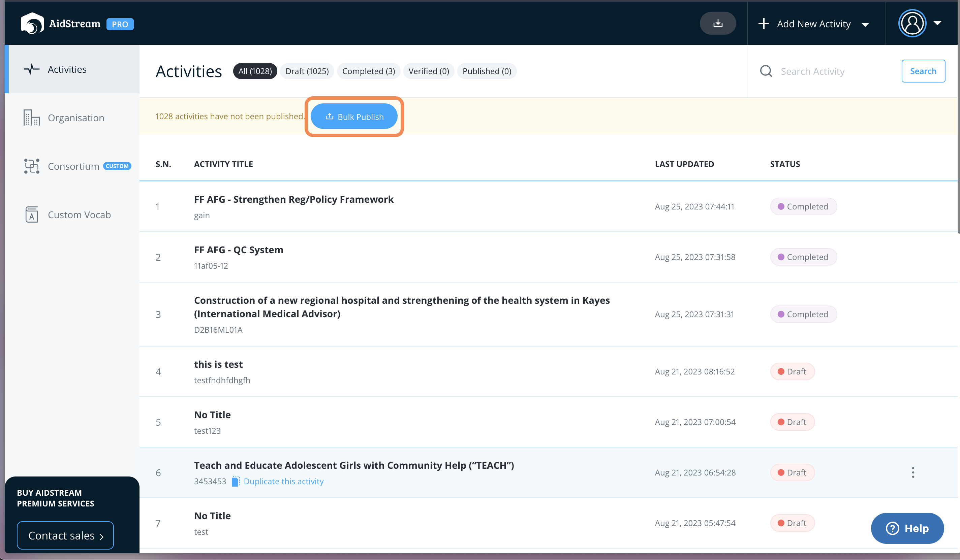Screen dimensions: 960x560
Task: Click the Consortium icon in sidebar
Action: pyautogui.click(x=32, y=166)
